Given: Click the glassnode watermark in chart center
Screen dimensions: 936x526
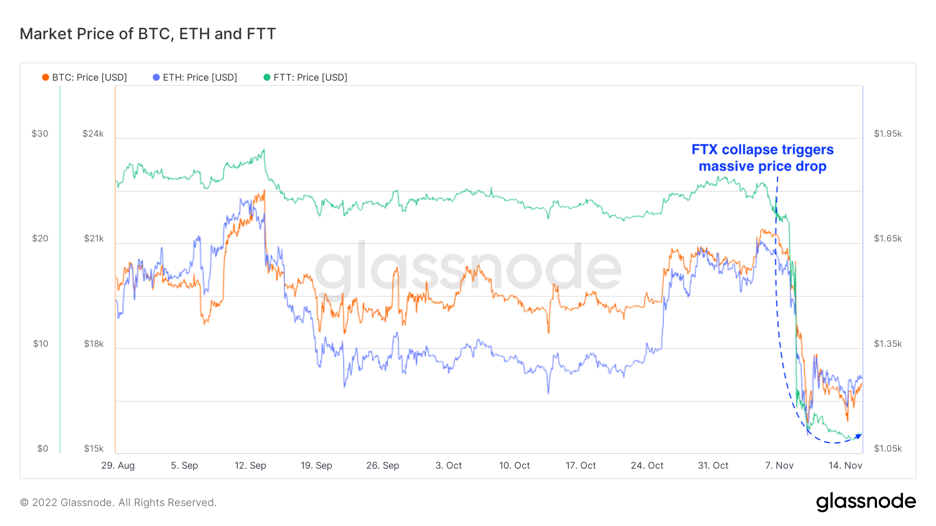Looking at the screenshot, I should [x=468, y=270].
